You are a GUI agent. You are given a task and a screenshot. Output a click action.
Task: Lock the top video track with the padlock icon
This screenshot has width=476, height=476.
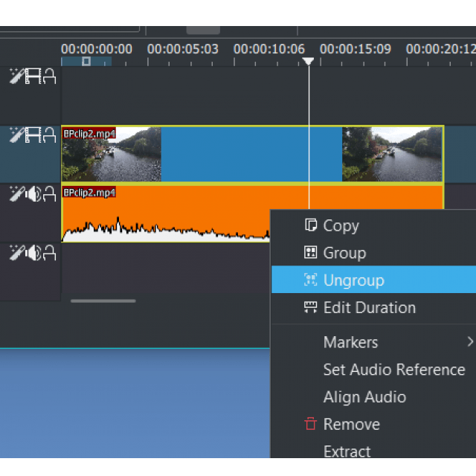[x=49, y=76]
